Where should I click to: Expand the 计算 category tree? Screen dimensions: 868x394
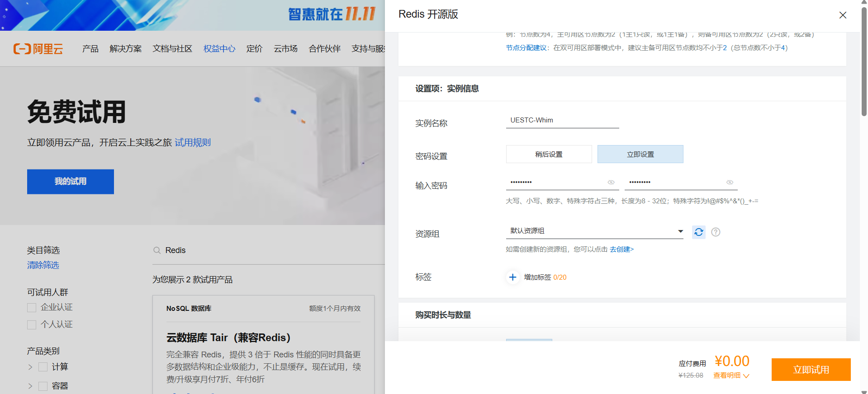[x=30, y=367]
